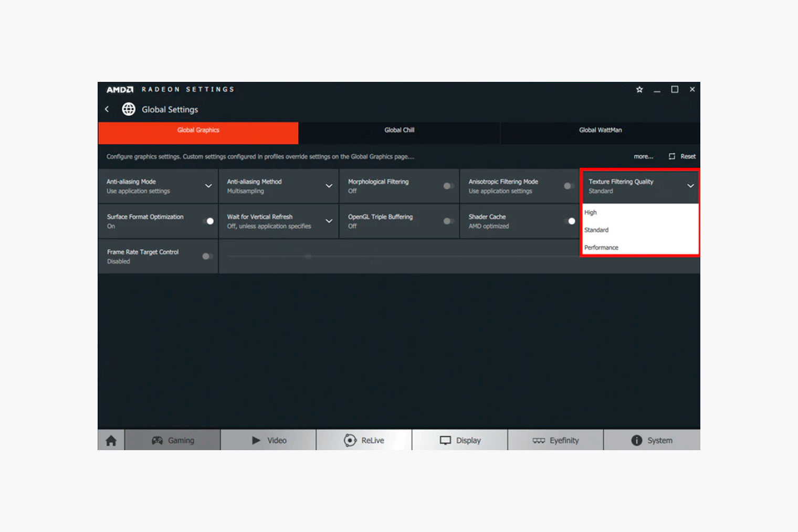The width and height of the screenshot is (798, 532).
Task: Click the star favorites icon in title bar
Action: (x=639, y=90)
